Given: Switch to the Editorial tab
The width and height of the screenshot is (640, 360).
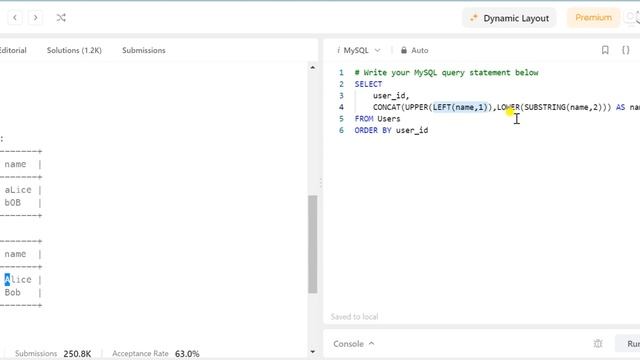Looking at the screenshot, I should (13, 50).
